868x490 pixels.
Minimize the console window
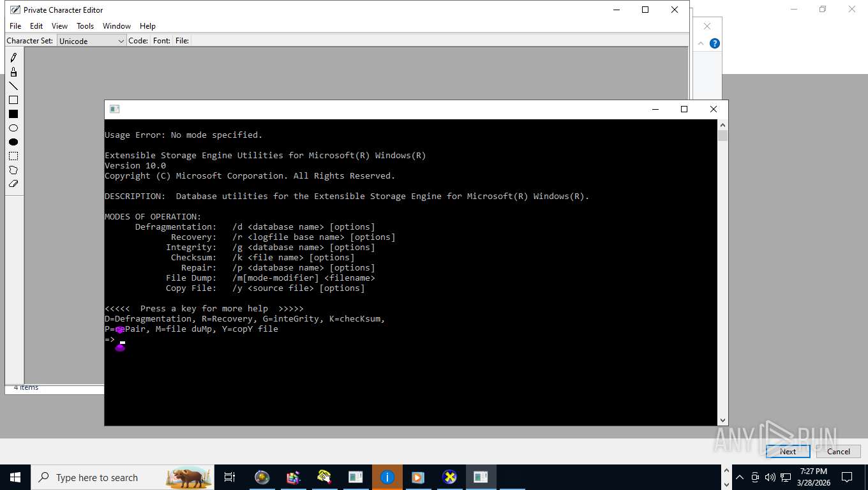655,109
